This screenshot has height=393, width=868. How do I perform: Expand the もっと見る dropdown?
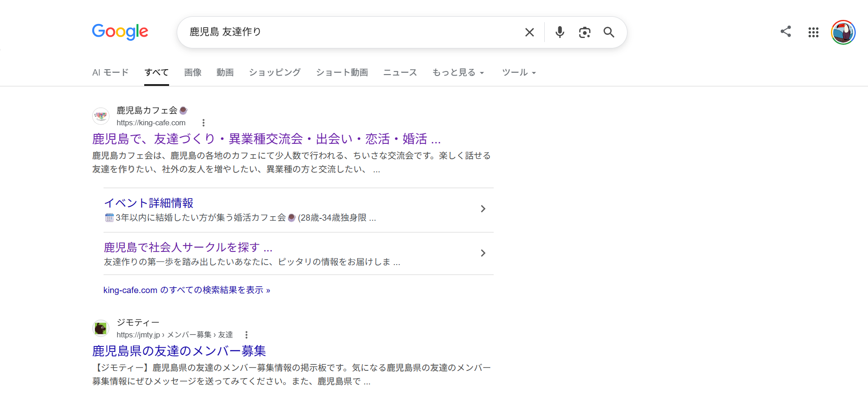point(458,72)
